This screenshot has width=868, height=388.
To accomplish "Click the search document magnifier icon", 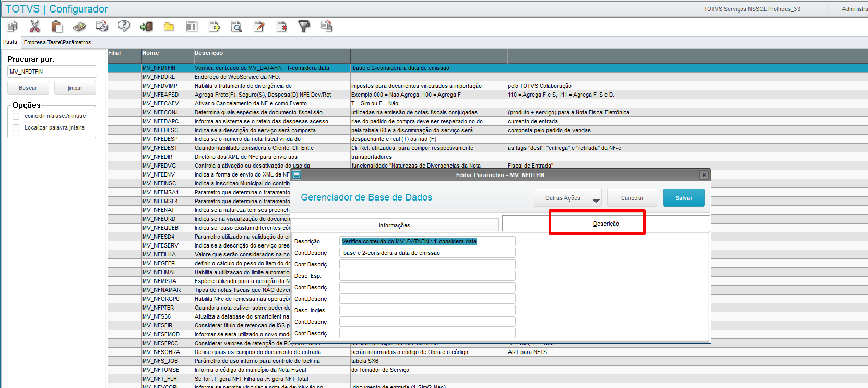I will coord(236,26).
